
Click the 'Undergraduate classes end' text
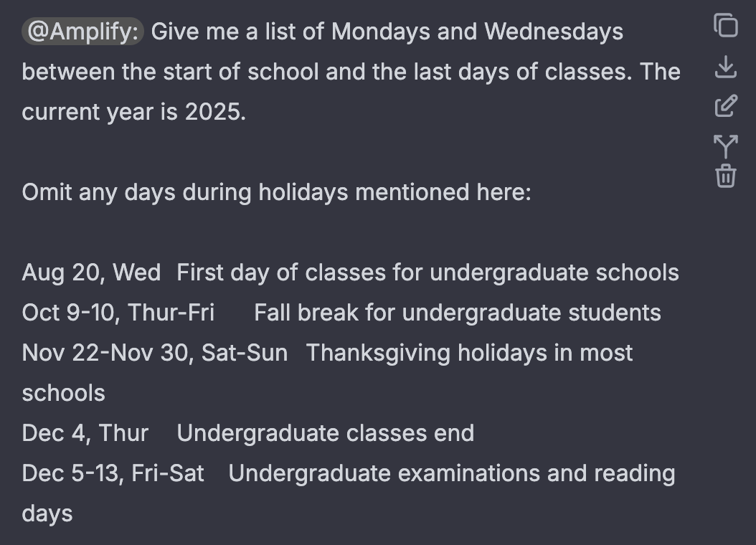click(326, 433)
